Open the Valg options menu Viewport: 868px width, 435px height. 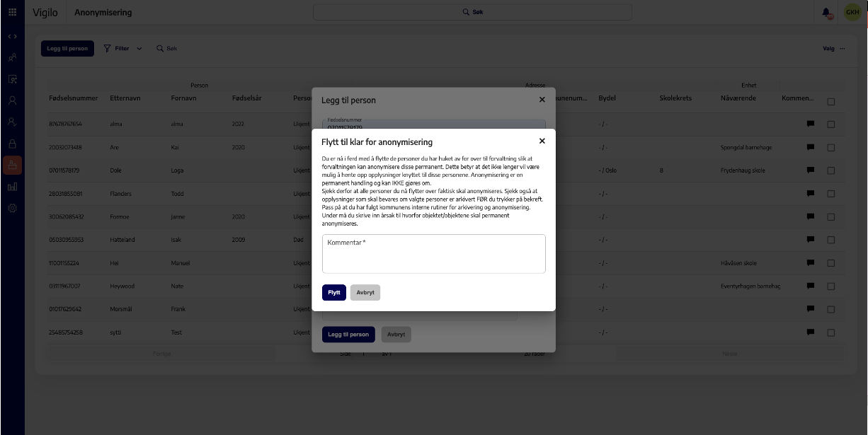[834, 49]
